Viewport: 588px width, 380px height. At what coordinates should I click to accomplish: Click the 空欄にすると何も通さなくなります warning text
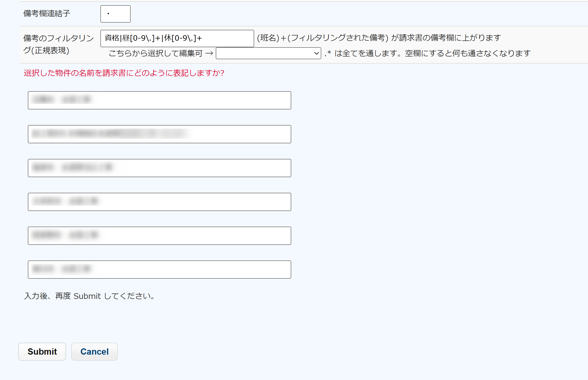tap(467, 53)
